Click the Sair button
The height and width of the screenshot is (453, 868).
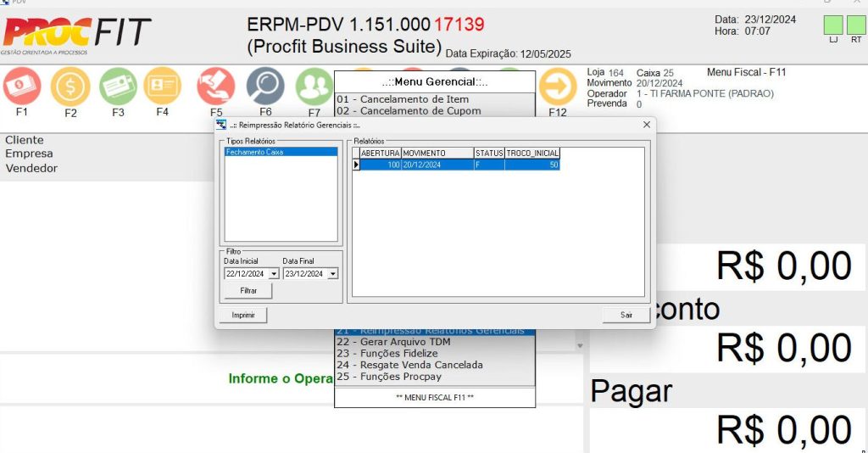coord(626,315)
